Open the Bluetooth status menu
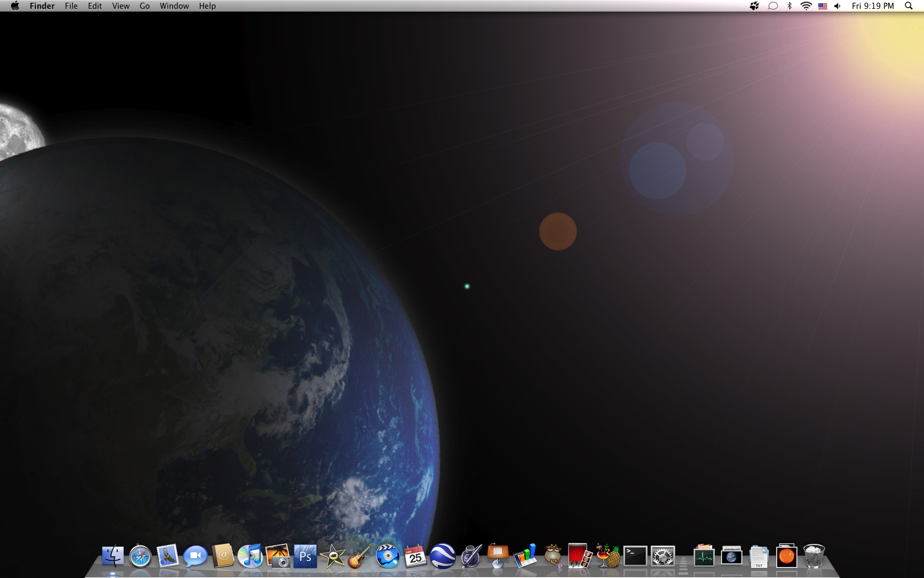 click(790, 6)
